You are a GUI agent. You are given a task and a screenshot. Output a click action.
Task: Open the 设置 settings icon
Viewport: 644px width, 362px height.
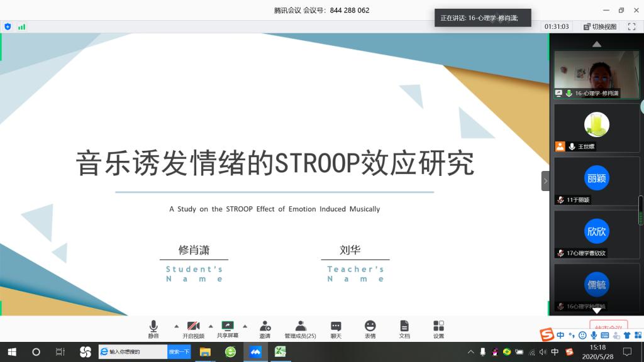(438, 329)
